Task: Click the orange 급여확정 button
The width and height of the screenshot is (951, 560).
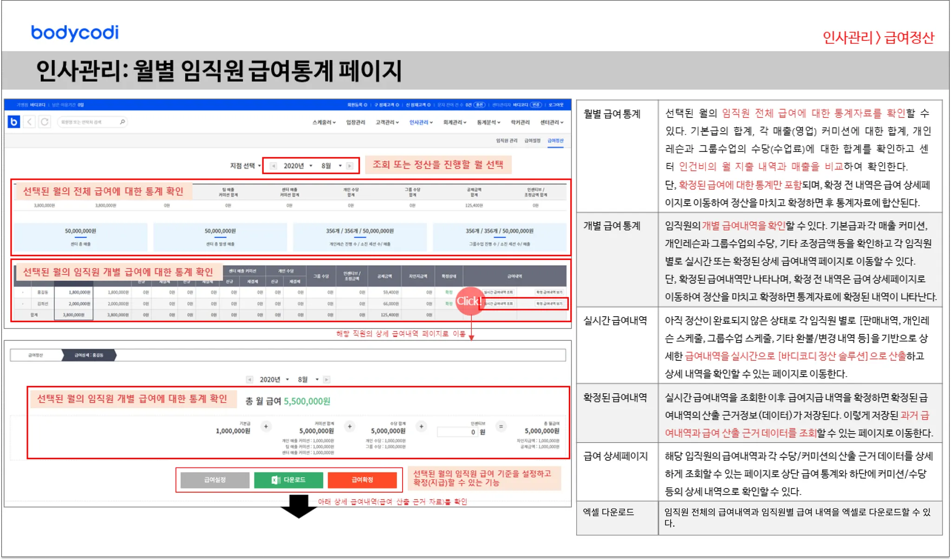Action: (x=362, y=480)
